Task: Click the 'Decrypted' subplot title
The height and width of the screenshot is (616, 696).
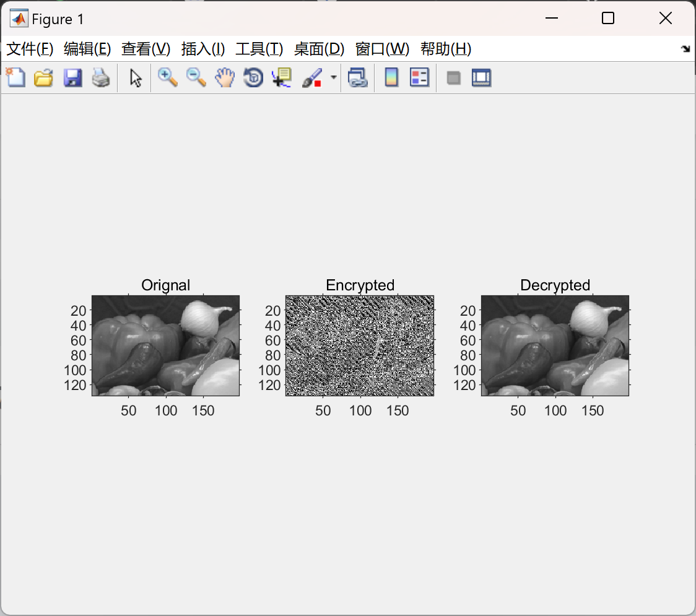Action: pyautogui.click(x=555, y=285)
